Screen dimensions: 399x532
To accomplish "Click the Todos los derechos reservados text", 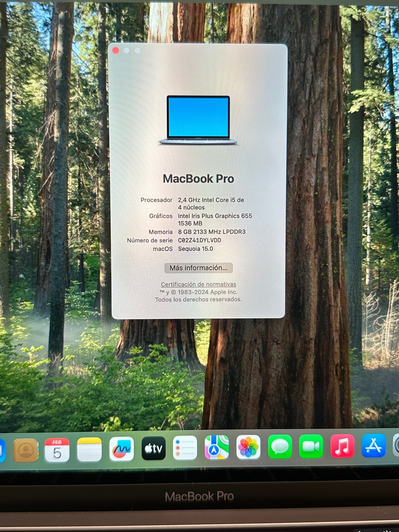I will (198, 299).
